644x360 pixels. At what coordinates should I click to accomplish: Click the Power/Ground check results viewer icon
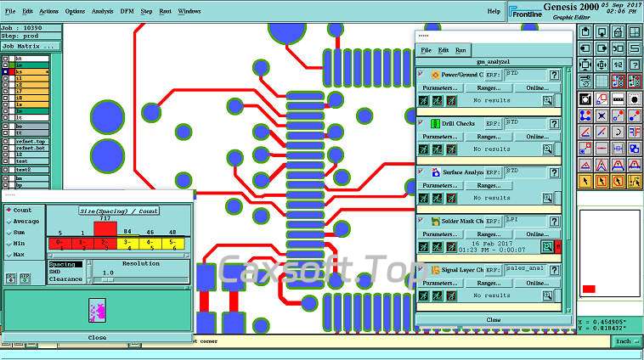point(548,100)
